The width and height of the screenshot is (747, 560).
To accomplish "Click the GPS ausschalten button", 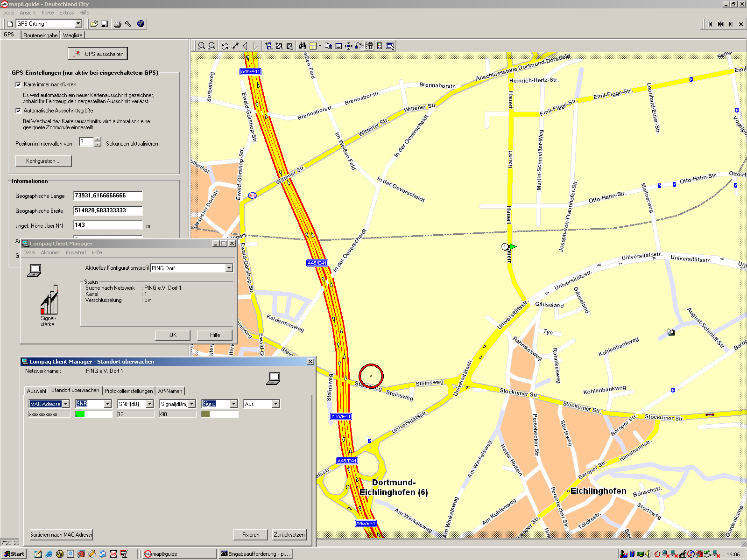I will (98, 54).
